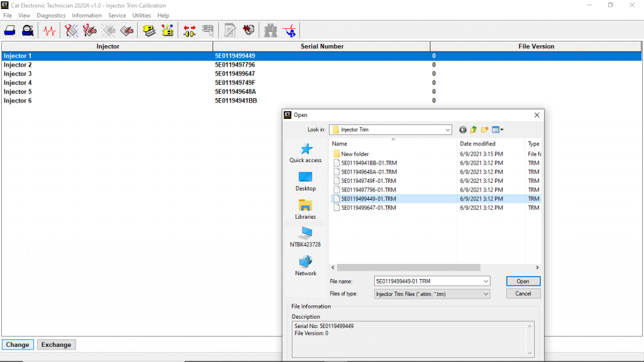644x362 pixels.
Task: Click the Open button to load the trim file
Action: coord(523,281)
